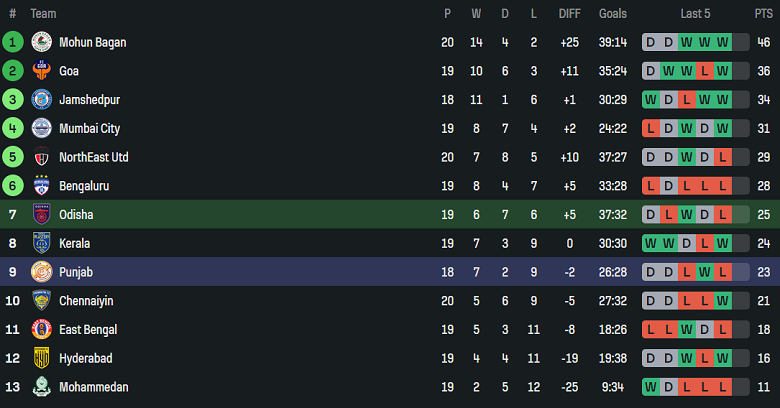Click the Punjab team badge

tap(41, 272)
